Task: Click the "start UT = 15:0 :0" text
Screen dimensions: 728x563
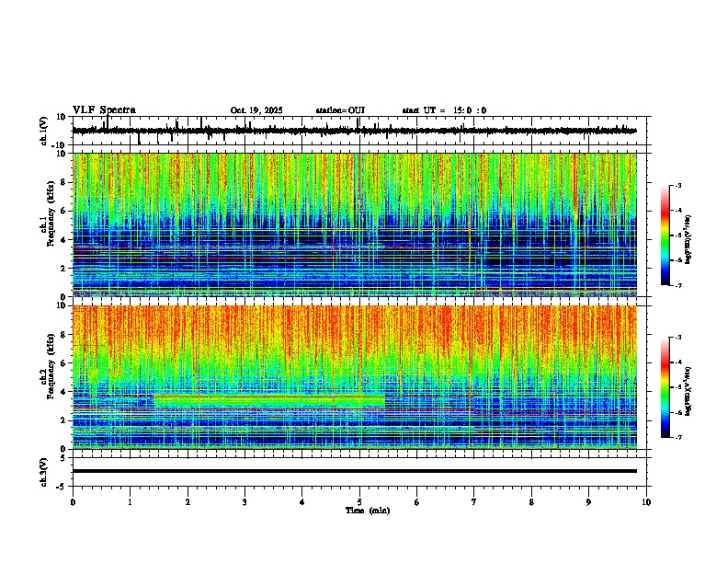Action: tap(444, 110)
